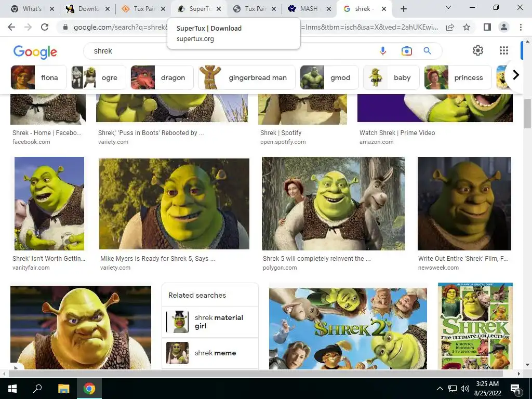532x399 pixels.
Task: Bookmark this page with the star icon
Action: pos(467,27)
